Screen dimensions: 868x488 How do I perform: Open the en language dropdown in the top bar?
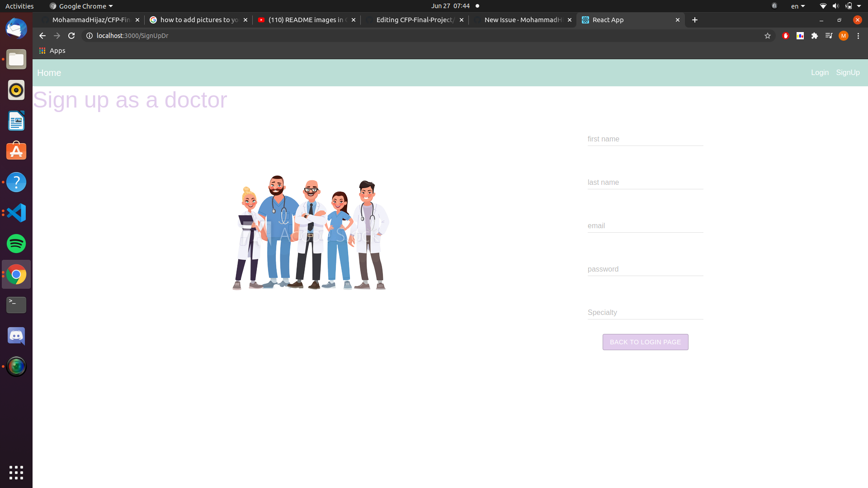(798, 6)
